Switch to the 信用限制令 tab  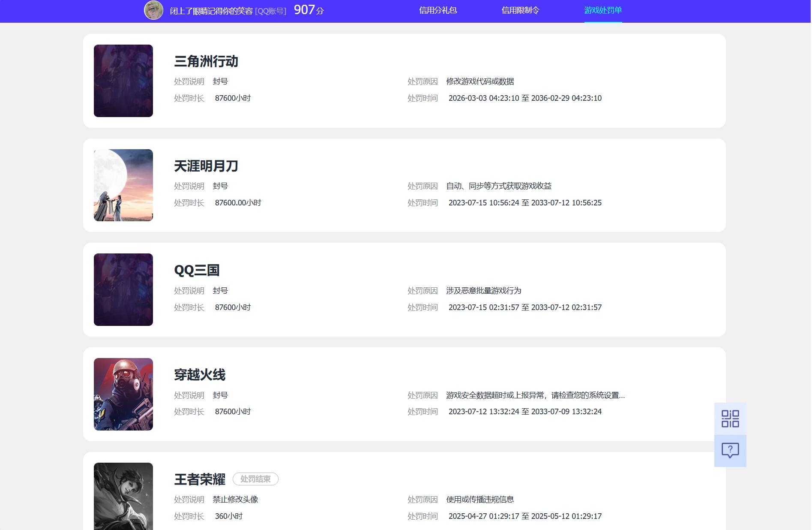coord(520,10)
